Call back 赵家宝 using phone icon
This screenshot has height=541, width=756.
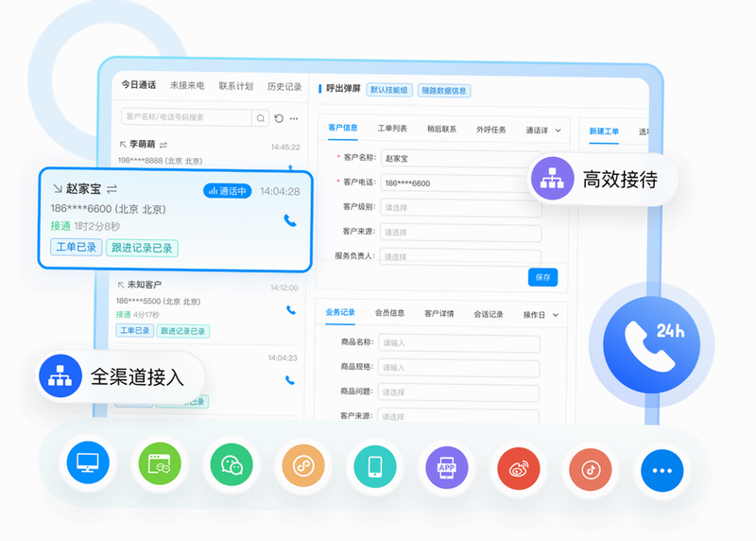290,220
